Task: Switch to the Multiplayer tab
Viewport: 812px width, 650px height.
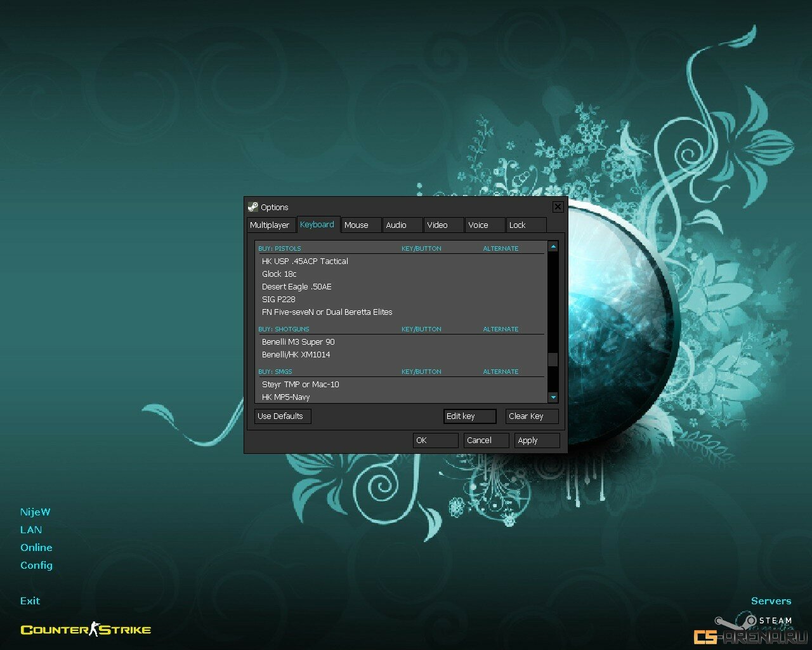Action: [x=270, y=225]
